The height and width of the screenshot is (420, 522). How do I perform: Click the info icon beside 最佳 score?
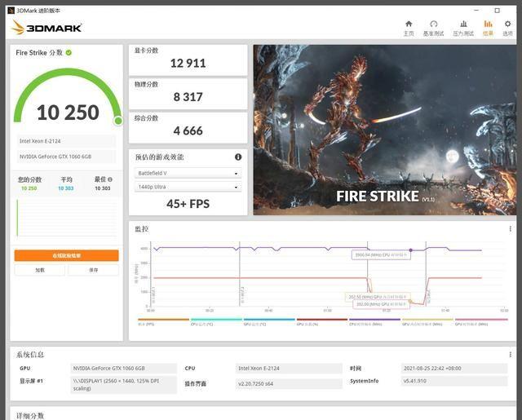click(x=110, y=179)
